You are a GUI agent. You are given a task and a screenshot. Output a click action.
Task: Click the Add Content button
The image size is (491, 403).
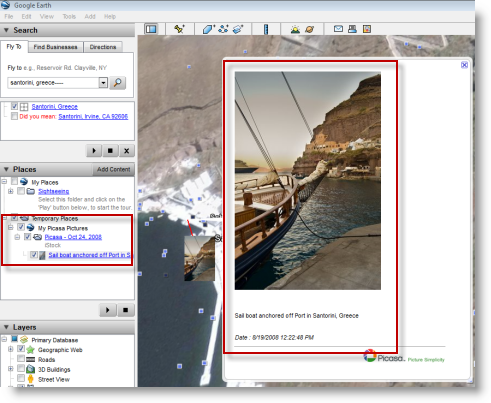pos(114,169)
